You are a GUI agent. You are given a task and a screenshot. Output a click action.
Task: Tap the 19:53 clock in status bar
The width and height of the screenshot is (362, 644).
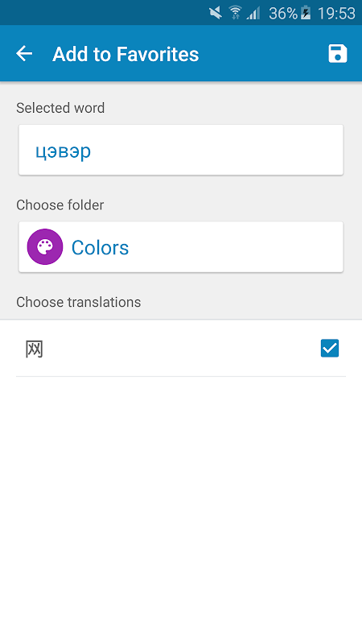336,14
